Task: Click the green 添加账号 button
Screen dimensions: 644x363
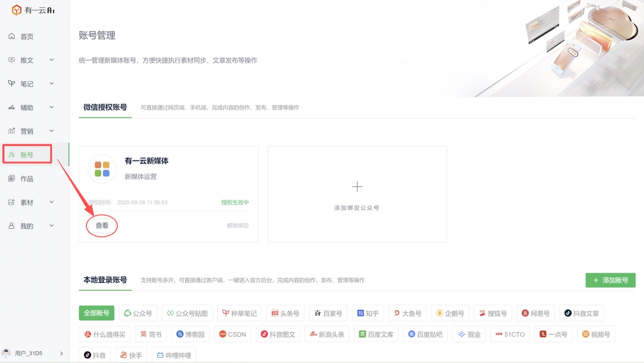Action: (610, 280)
